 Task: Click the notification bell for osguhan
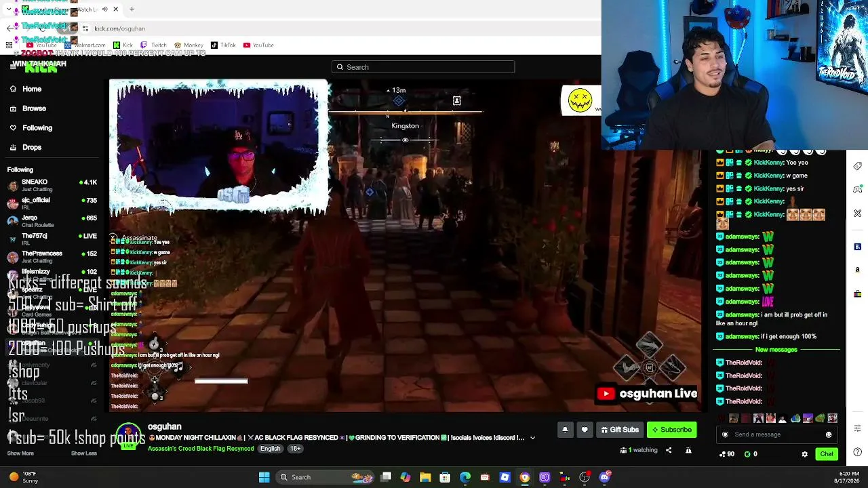[x=565, y=430]
